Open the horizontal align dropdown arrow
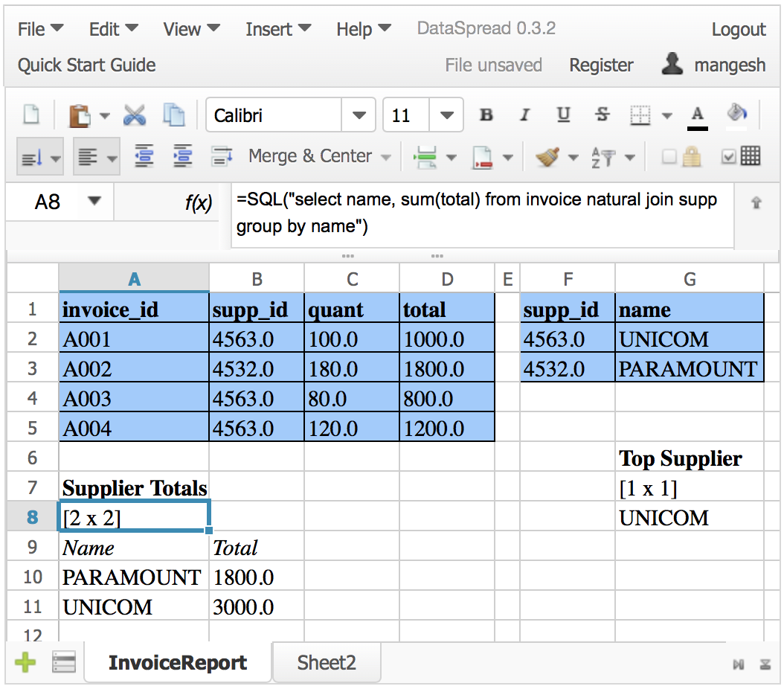Viewport: 784px width, 689px height. point(112,159)
